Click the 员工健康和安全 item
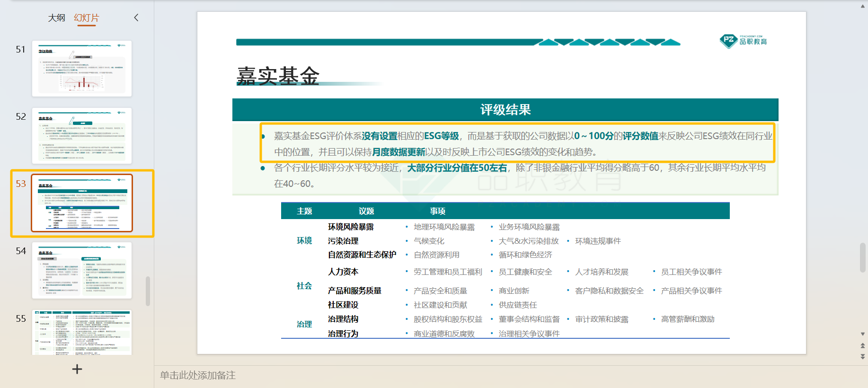Viewport: 868px width, 388px height. coord(525,272)
